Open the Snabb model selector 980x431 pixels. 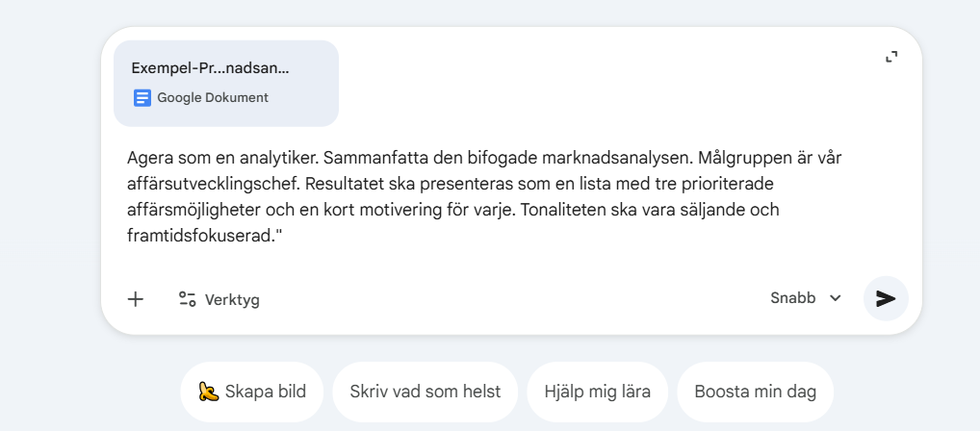(x=793, y=298)
